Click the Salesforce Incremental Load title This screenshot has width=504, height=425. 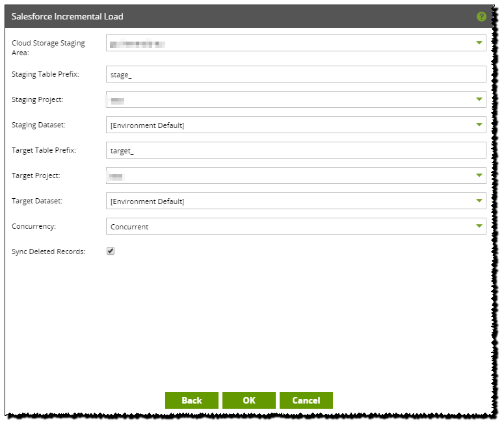pos(67,16)
